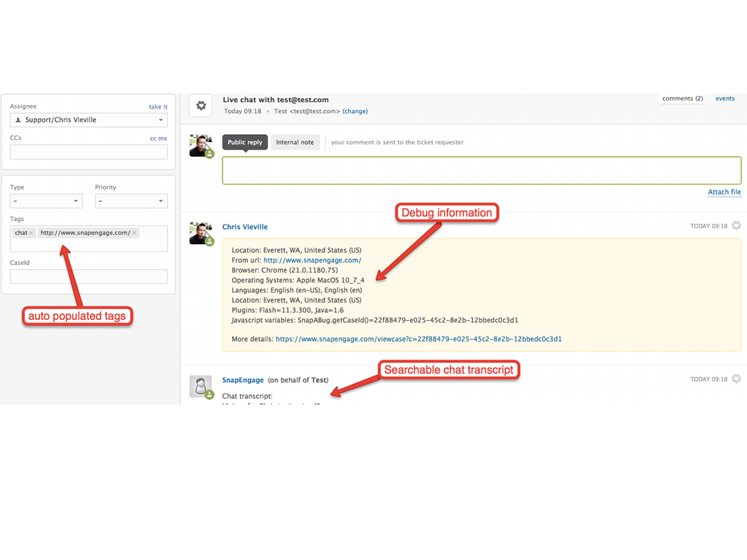Click gear icon on SnapEngage's comment
The image size is (747, 560).
736,379
